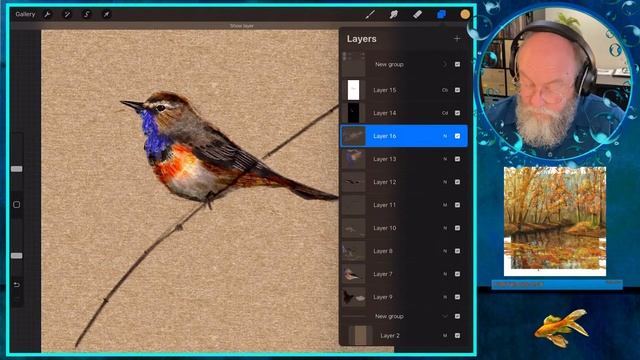Screen dimensions: 640x360
Task: Hide Layer 13 using its checkbox
Action: [457, 159]
